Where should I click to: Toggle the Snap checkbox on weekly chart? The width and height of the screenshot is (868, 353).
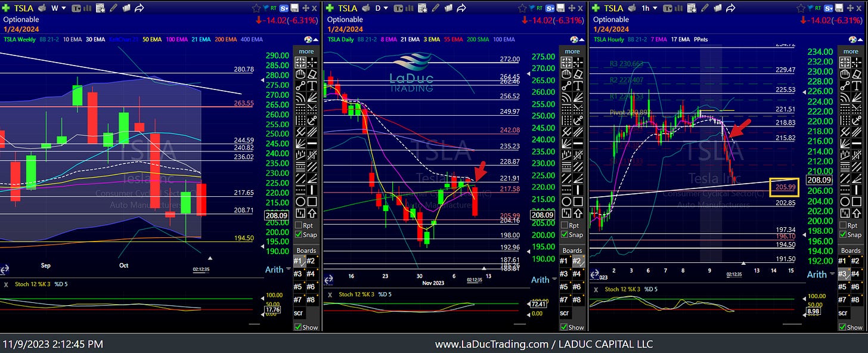tap(298, 234)
